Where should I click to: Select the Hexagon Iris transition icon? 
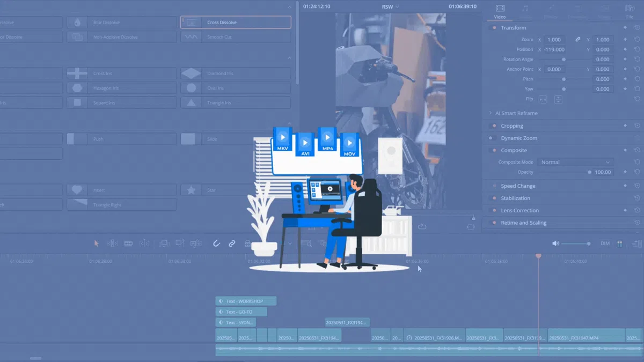click(x=77, y=88)
